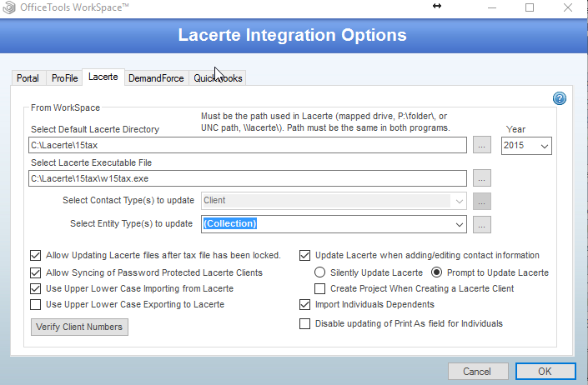
Task: Switch to the Portal tab
Action: tap(28, 78)
